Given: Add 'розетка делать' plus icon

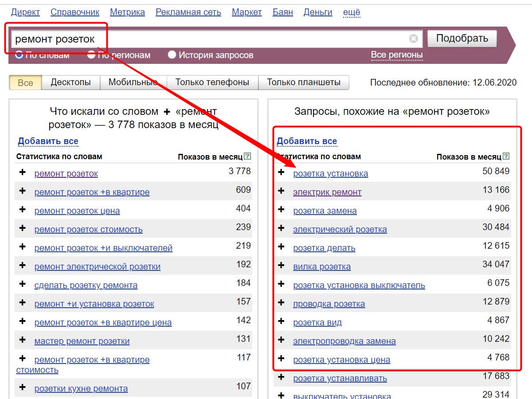Looking at the screenshot, I should 281,247.
